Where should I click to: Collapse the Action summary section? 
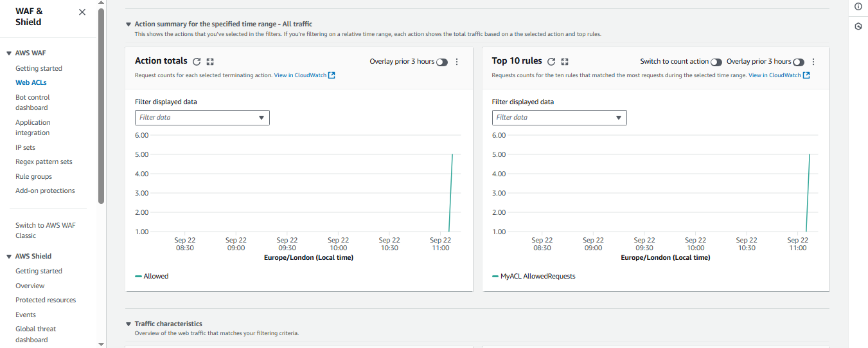point(128,24)
